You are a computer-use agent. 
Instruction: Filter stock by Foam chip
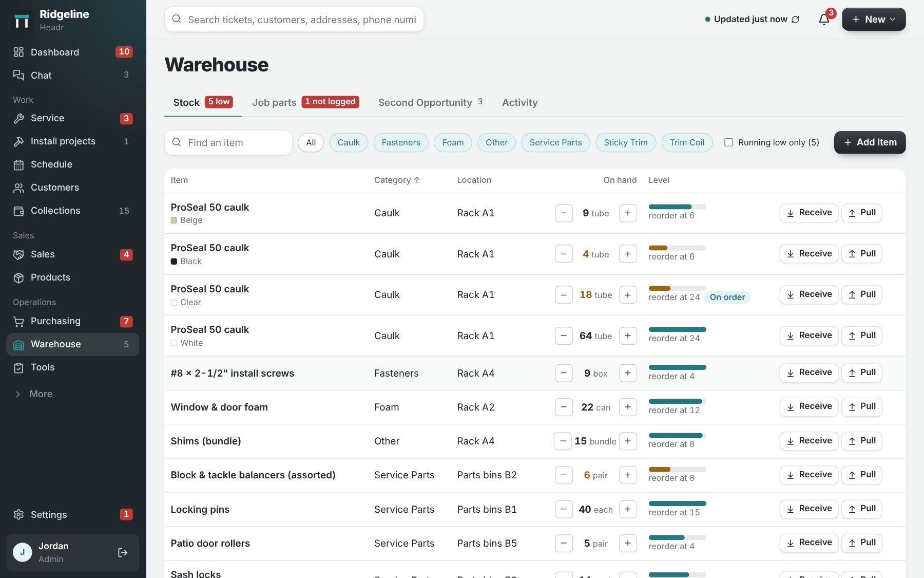point(453,142)
